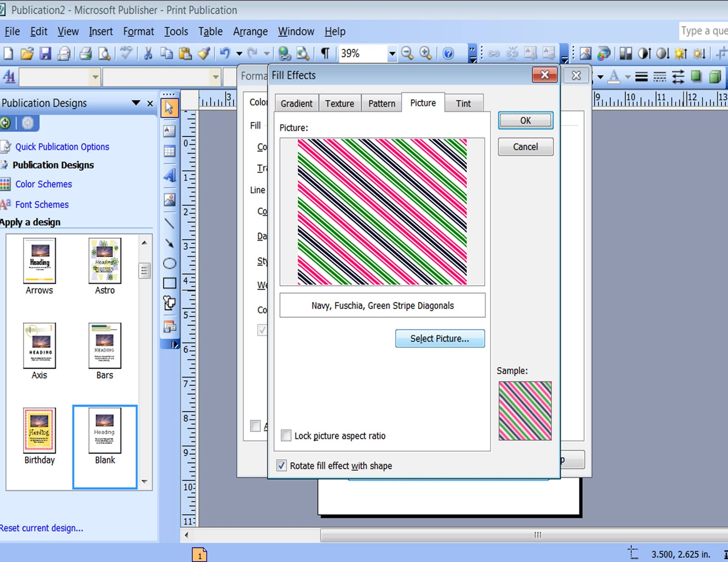Select the Rectangle tool
The width and height of the screenshot is (728, 562).
(169, 282)
